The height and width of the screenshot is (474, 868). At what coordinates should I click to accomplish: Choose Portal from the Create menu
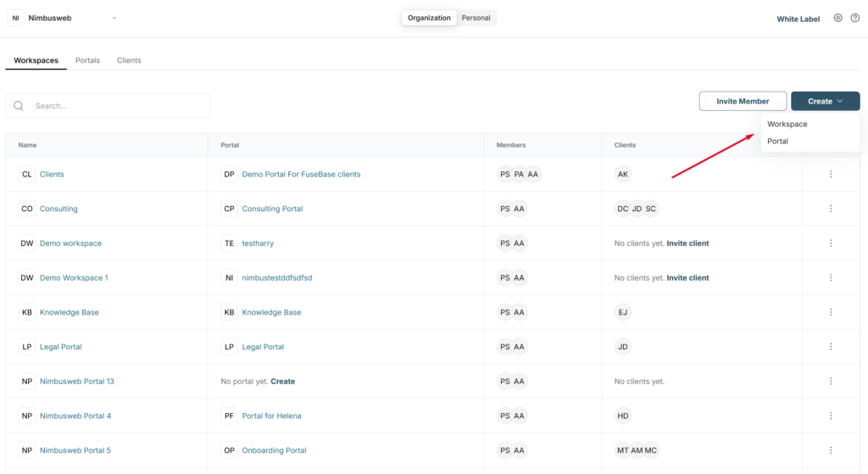[778, 142]
